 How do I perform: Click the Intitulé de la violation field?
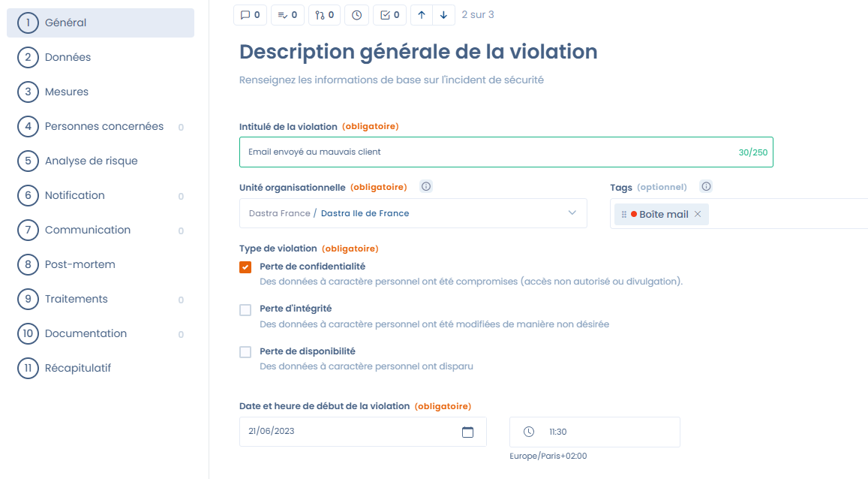[x=506, y=152]
